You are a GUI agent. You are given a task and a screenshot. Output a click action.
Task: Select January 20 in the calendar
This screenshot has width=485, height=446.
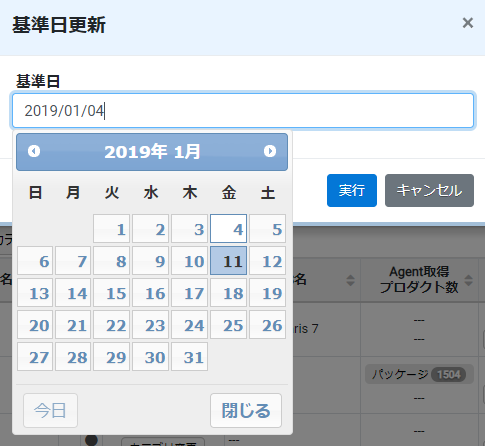[35, 325]
